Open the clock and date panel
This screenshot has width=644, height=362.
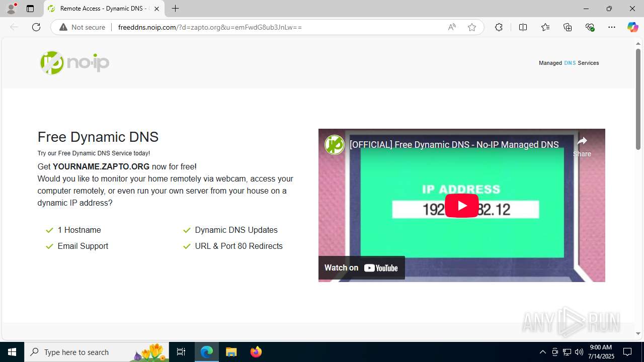tap(601, 352)
